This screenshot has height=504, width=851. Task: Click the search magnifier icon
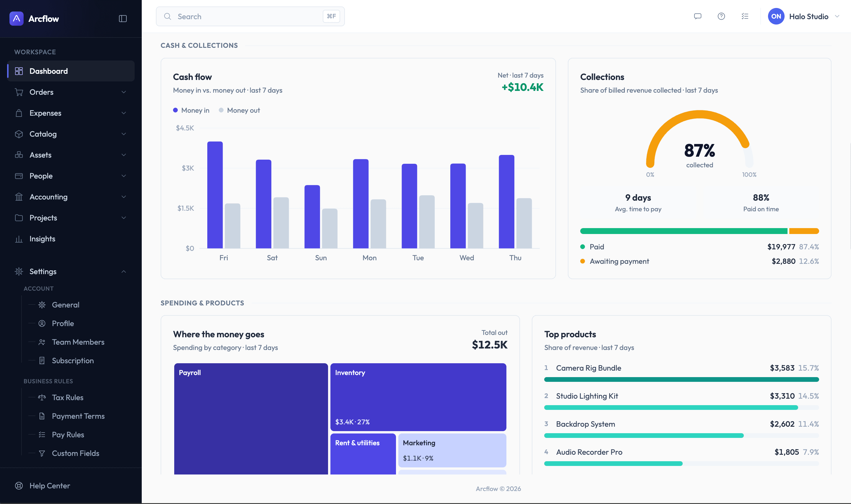point(167,16)
